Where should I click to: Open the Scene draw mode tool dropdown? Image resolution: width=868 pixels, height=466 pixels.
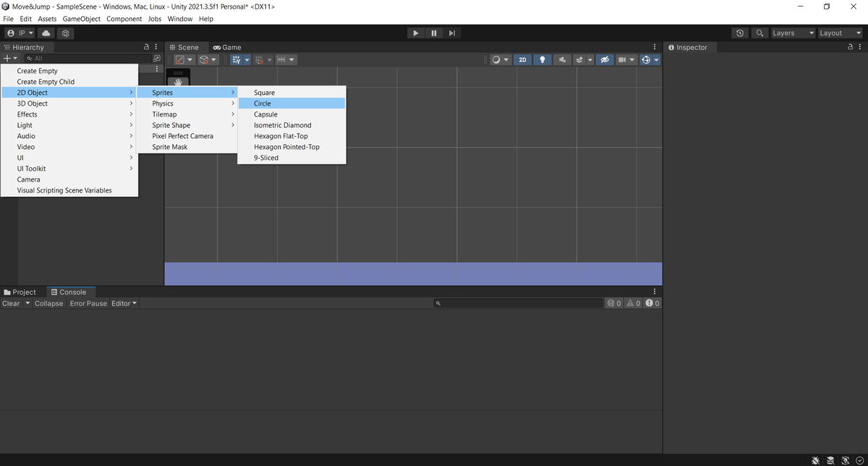tap(184, 60)
